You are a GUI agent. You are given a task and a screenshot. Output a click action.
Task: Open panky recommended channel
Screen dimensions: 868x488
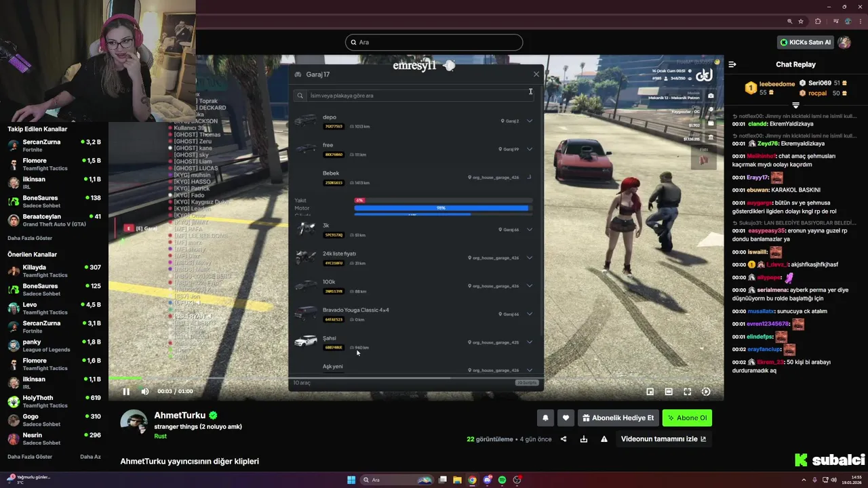tap(54, 346)
